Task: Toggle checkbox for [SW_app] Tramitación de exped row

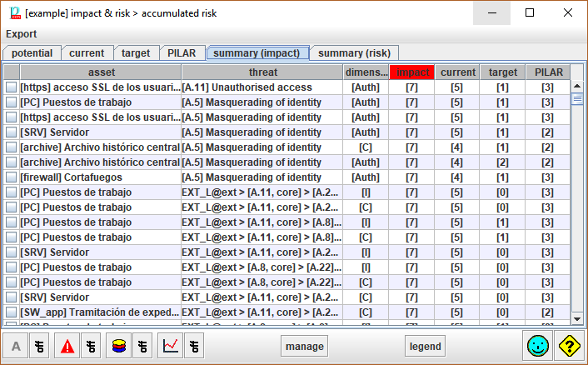Action: [x=11, y=312]
